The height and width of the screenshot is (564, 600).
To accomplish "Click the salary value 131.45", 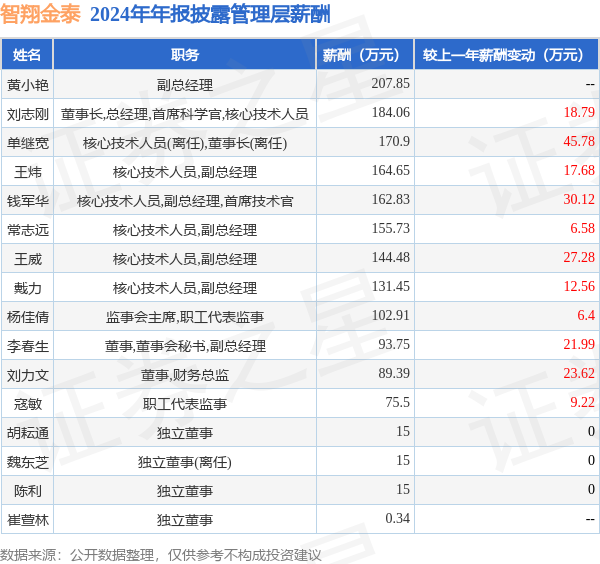I will point(390,287).
